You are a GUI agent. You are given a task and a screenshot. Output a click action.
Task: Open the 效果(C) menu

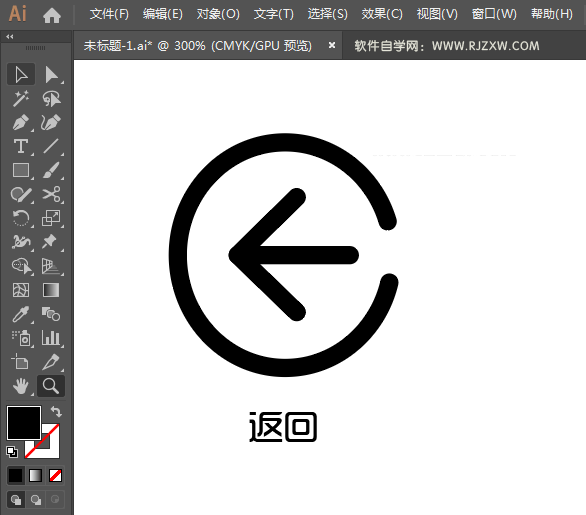382,14
